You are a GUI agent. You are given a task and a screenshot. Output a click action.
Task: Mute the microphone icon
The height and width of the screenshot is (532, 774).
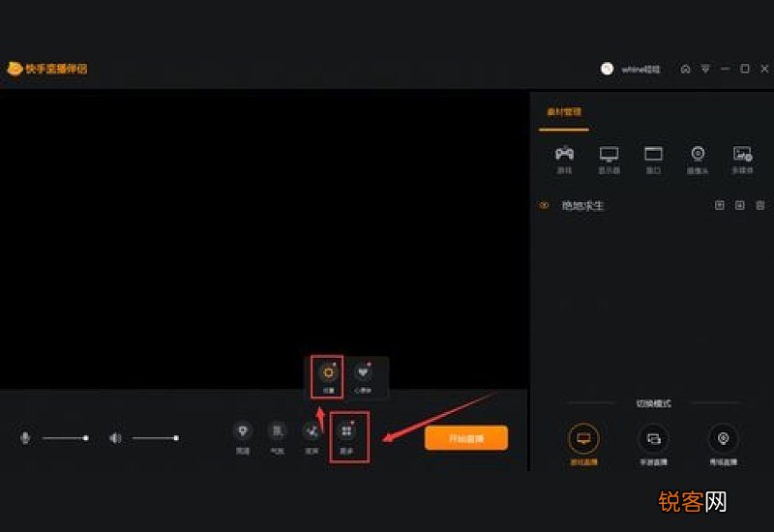(x=25, y=438)
